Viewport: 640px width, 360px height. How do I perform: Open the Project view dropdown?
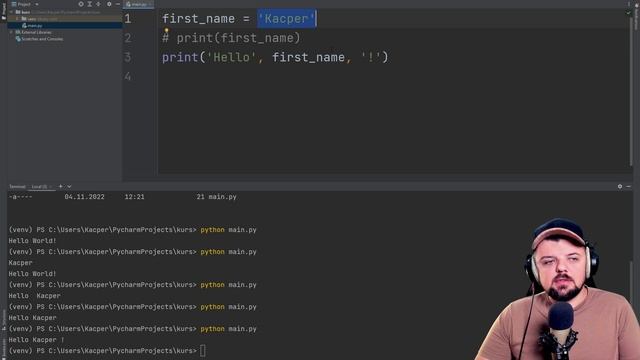click(x=24, y=4)
